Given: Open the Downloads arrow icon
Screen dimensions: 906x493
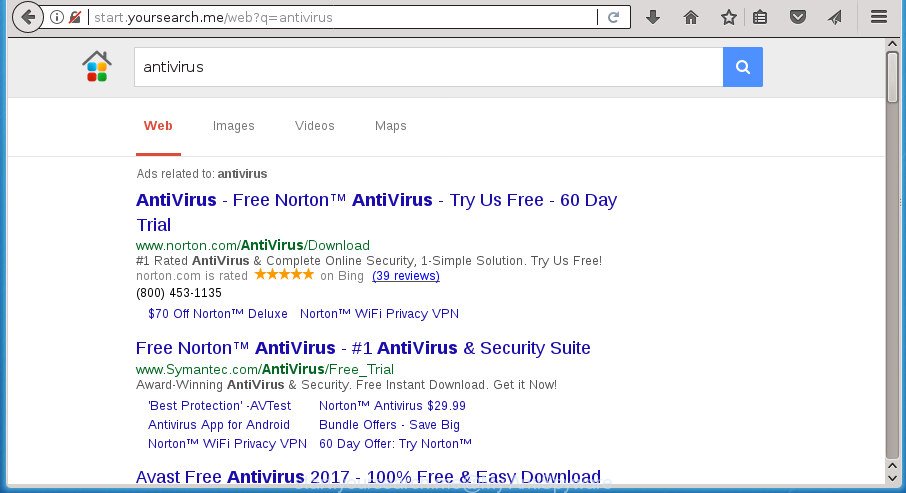Looking at the screenshot, I should click(x=653, y=17).
